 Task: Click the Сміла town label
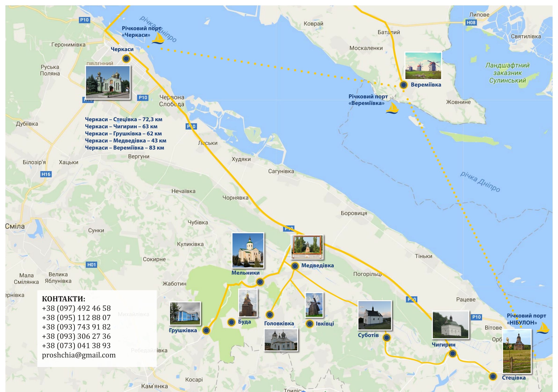(15, 226)
